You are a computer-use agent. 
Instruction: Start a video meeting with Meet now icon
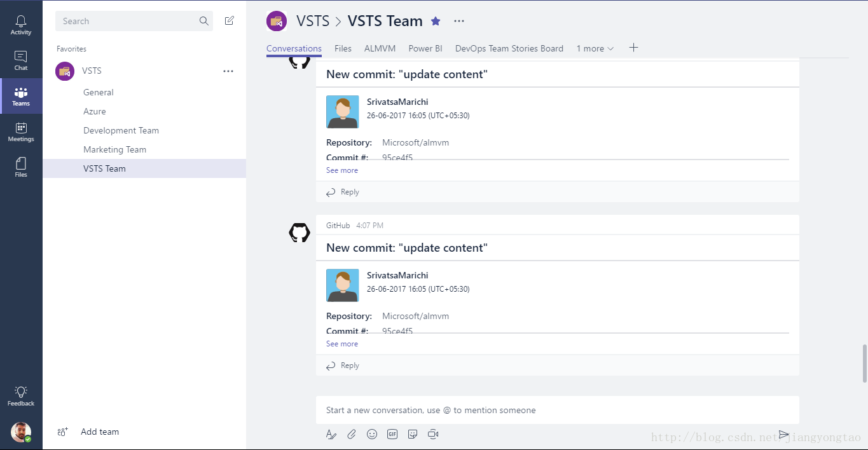[433, 434]
